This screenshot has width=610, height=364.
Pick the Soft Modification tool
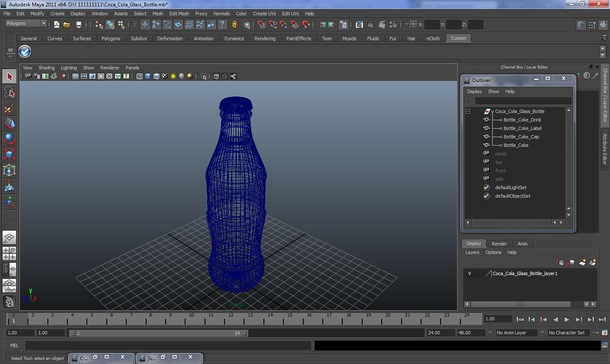click(9, 186)
